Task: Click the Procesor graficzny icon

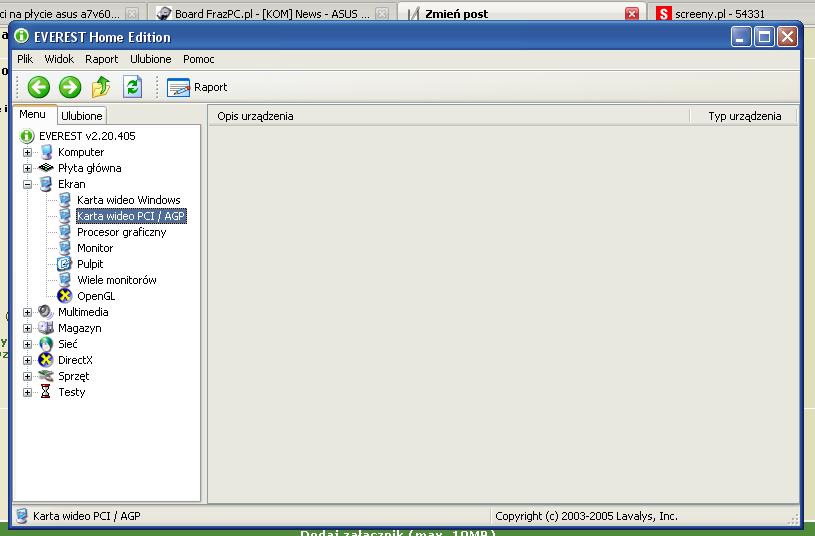Action: 65,232
